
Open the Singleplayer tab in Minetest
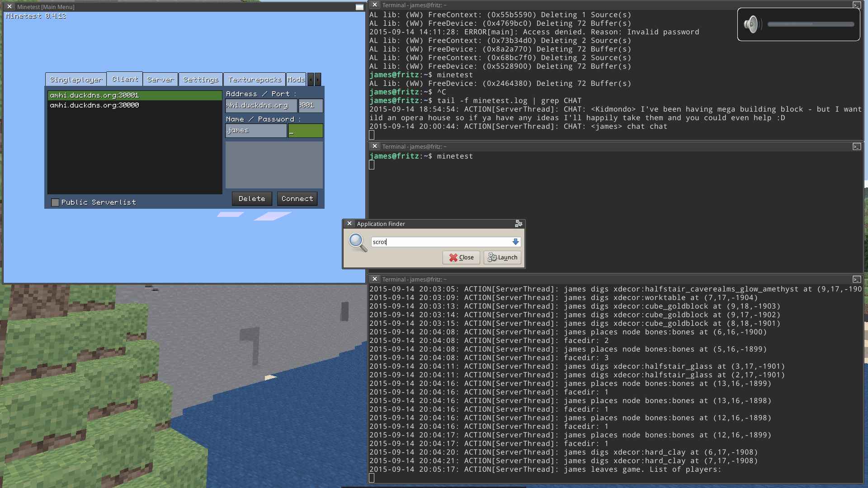click(x=76, y=80)
